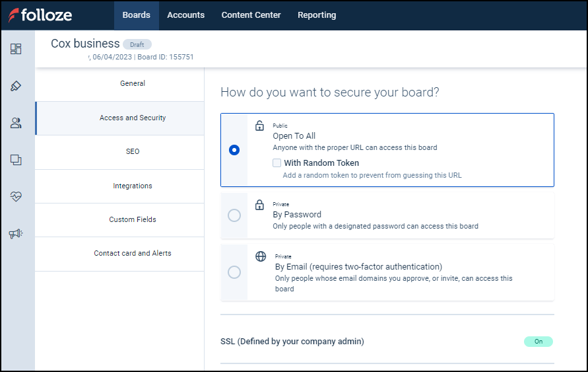Click the 'How do you want to secure your board?' heading
The image size is (588, 372).
[x=329, y=93]
